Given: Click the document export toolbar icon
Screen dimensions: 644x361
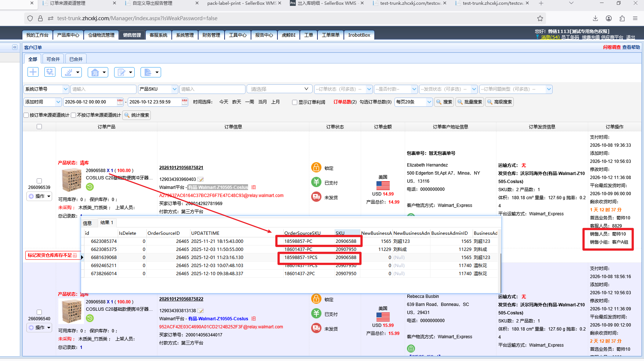Looking at the screenshot, I should pos(151,72).
